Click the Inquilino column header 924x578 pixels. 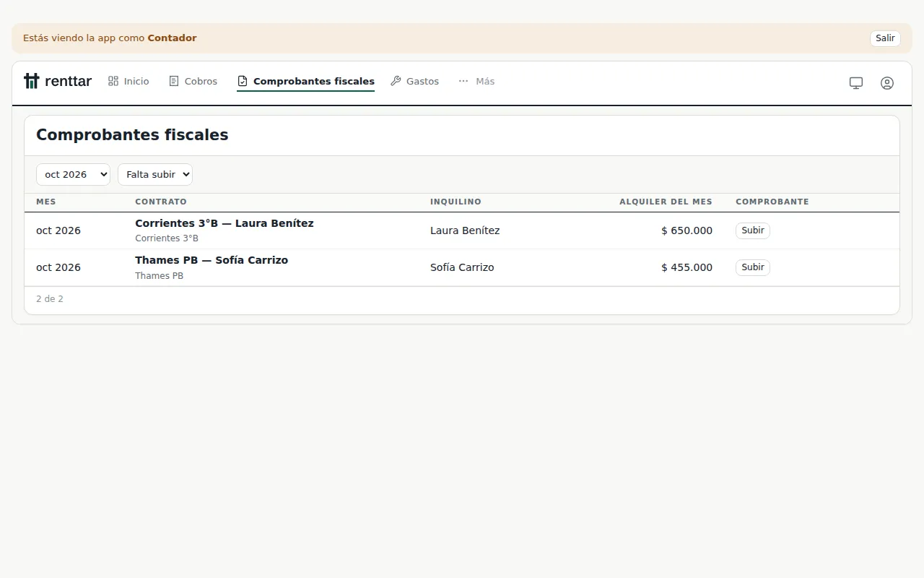point(456,202)
